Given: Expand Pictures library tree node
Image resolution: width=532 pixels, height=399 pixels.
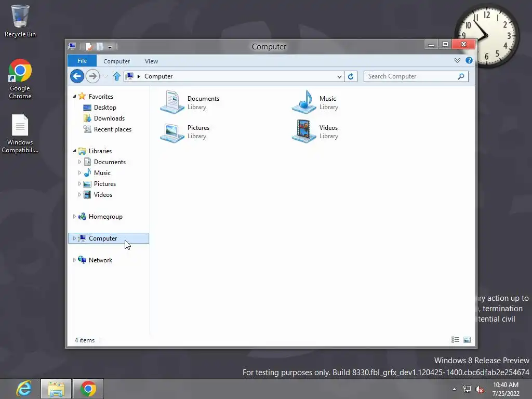Looking at the screenshot, I should point(79,183).
